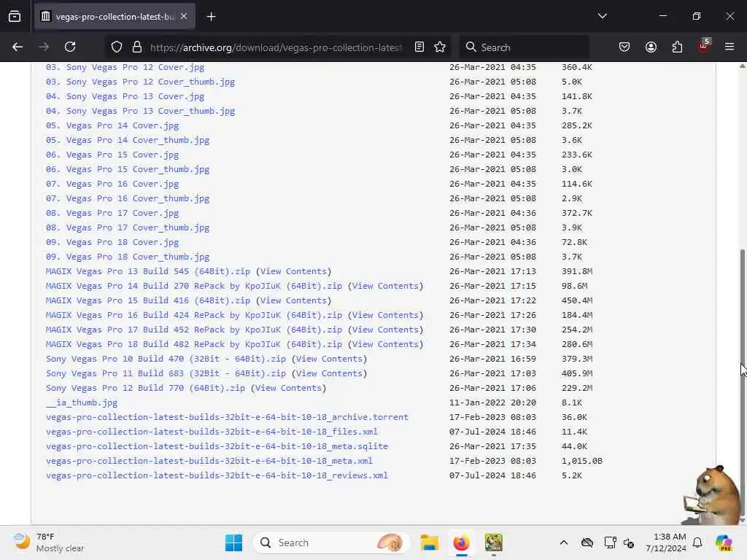Open the __ia_thumb.jpg file
The image size is (747, 560).
pos(82,402)
